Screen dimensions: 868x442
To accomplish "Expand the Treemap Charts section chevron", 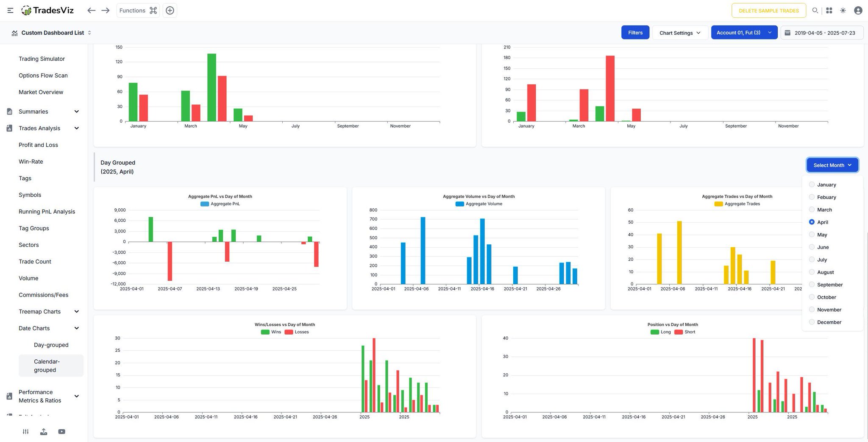I will pyautogui.click(x=77, y=311).
